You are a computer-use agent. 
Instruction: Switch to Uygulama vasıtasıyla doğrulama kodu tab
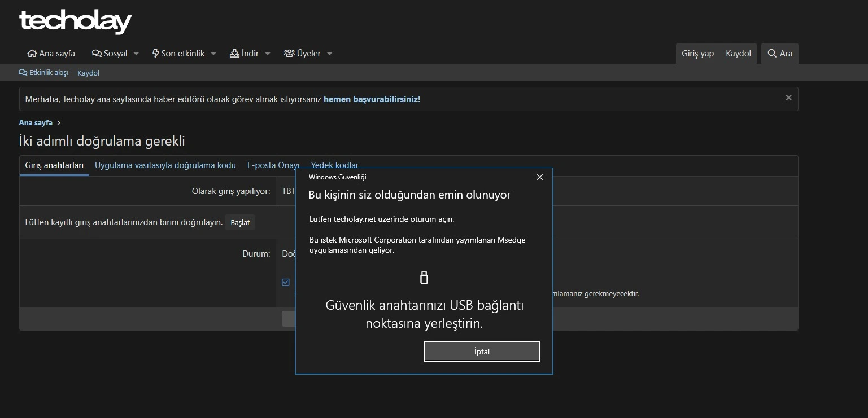pyautogui.click(x=165, y=165)
